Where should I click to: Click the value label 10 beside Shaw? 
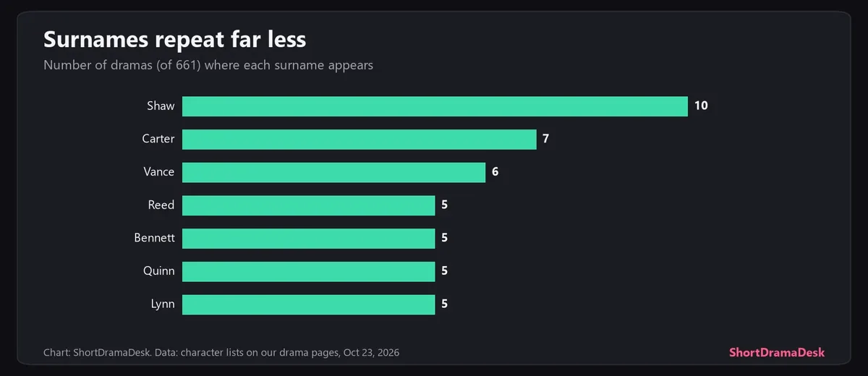coord(701,106)
